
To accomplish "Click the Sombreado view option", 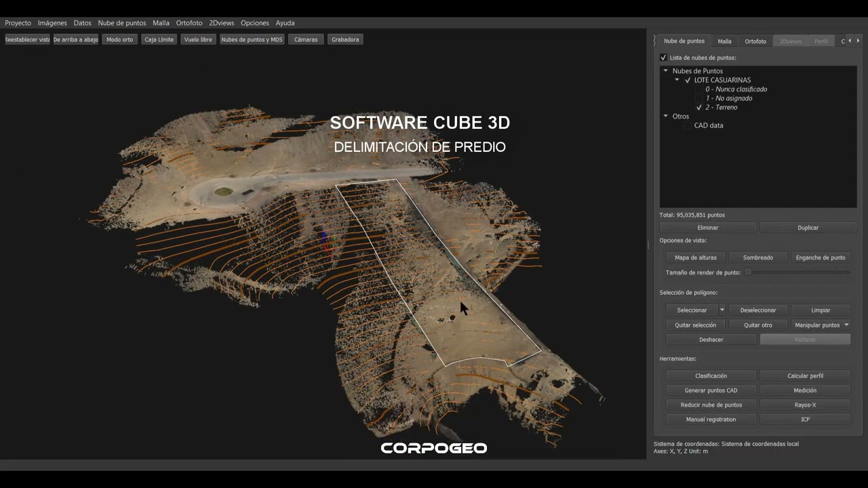I will pyautogui.click(x=758, y=258).
